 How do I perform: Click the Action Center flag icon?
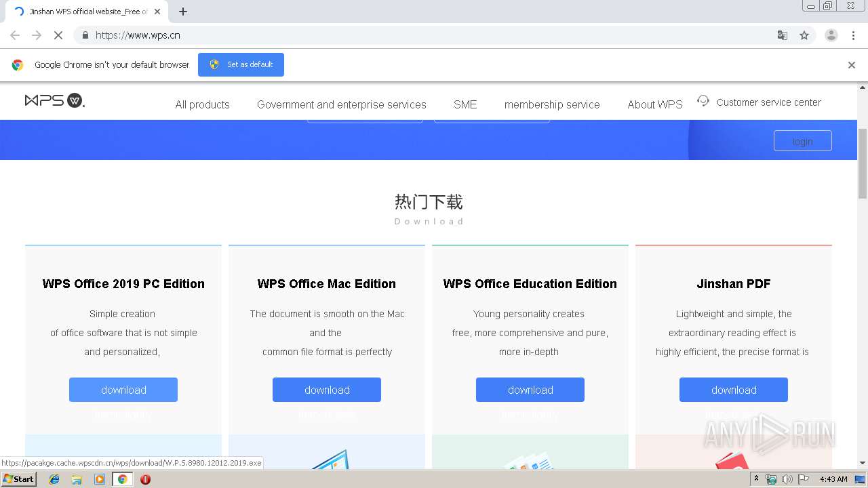pyautogui.click(x=803, y=479)
